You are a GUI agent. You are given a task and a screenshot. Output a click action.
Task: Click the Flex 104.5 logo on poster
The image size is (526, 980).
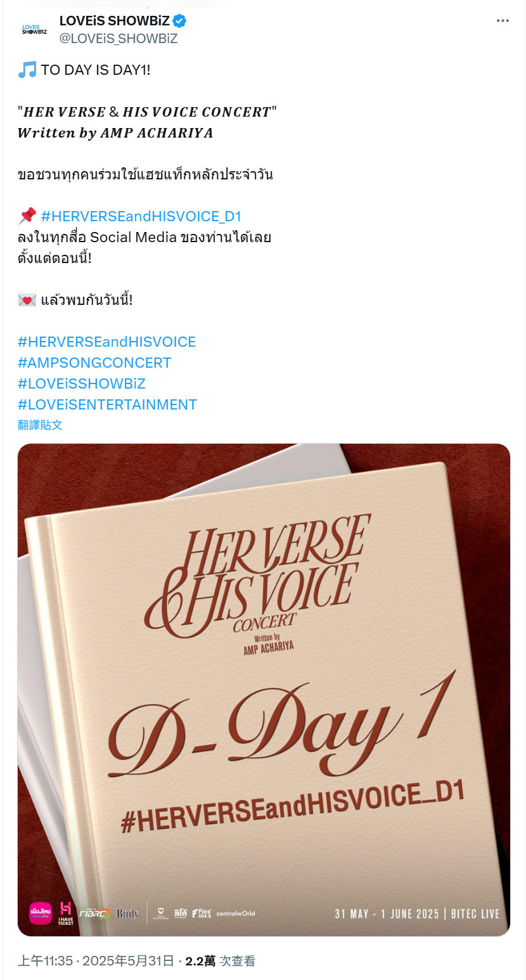[202, 913]
